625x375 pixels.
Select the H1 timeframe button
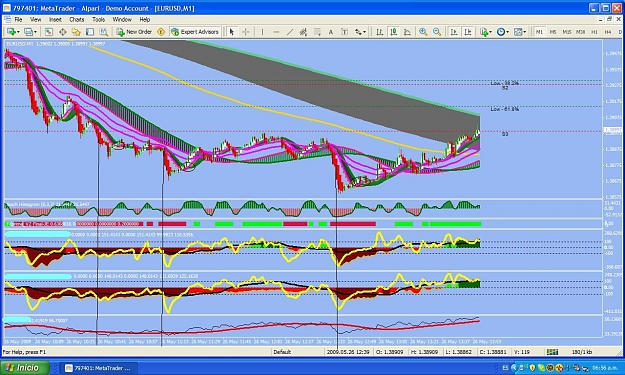click(594, 32)
